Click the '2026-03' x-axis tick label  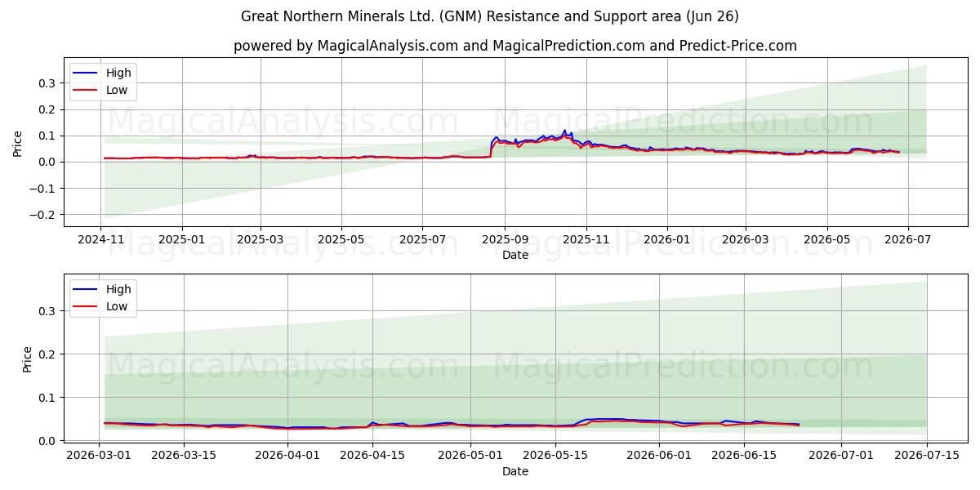click(745, 240)
